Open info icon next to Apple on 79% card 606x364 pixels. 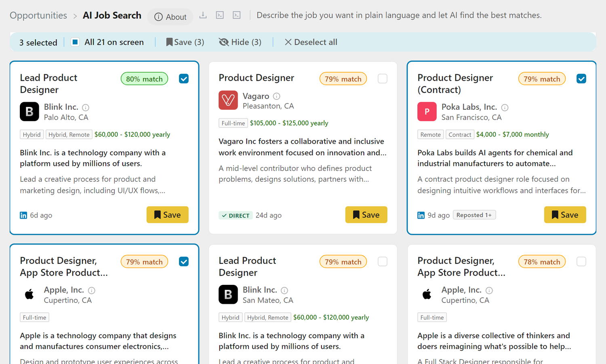click(x=92, y=290)
